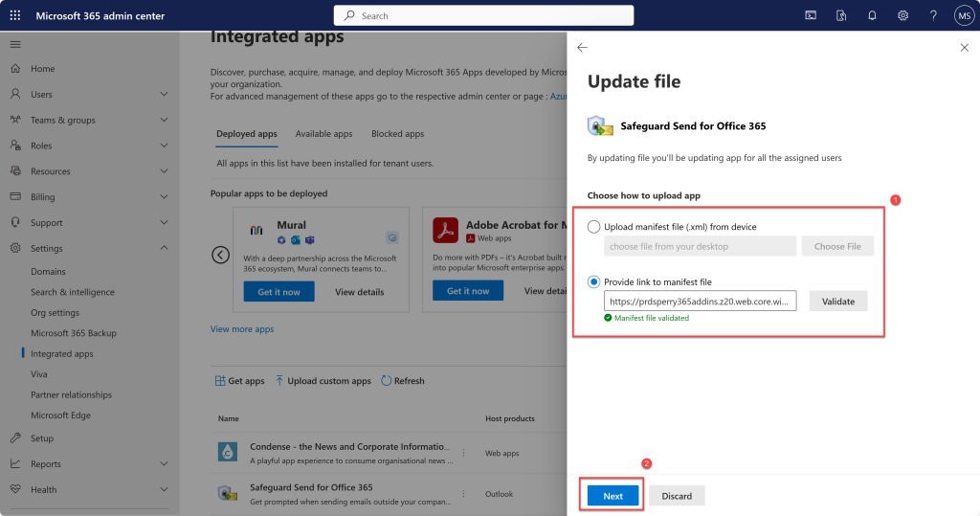Select Upload manifest file from device option
Image resolution: width=980 pixels, height=516 pixels.
594,227
